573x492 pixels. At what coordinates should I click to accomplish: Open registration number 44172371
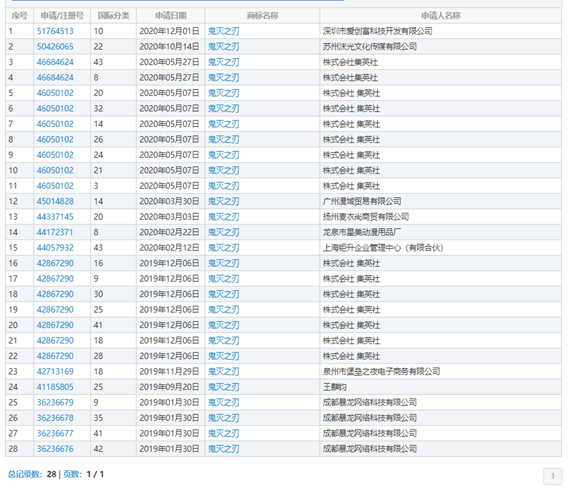click(x=55, y=232)
